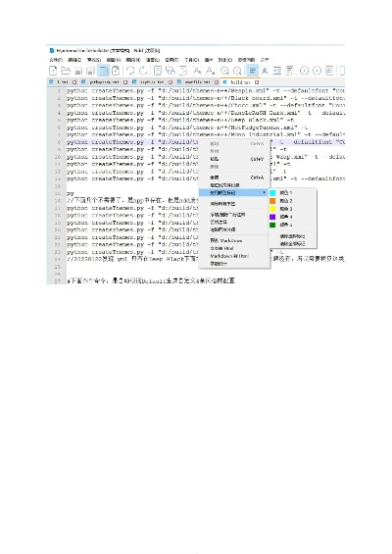Click the Open folder toolbar icon

[66, 71]
